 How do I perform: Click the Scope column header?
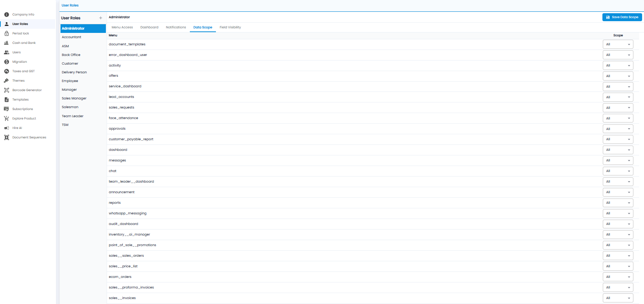[618, 35]
